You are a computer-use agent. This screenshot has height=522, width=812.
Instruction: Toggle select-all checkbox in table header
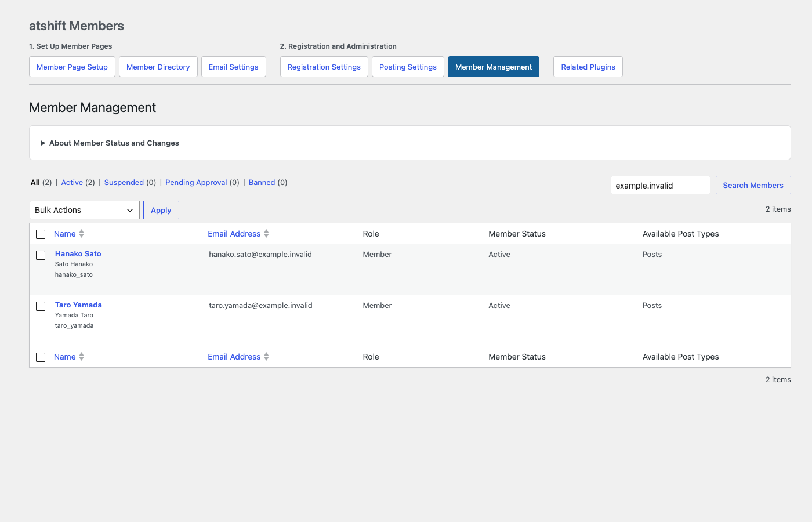[x=41, y=234]
